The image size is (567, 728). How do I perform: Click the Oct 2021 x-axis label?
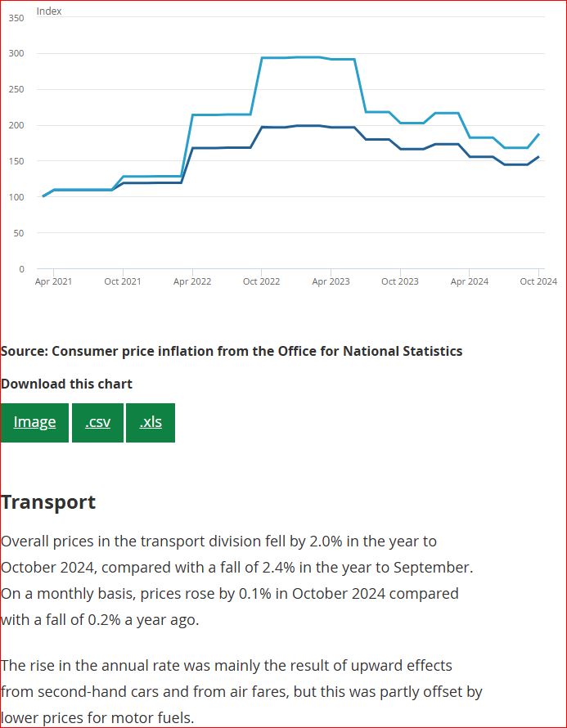point(123,281)
